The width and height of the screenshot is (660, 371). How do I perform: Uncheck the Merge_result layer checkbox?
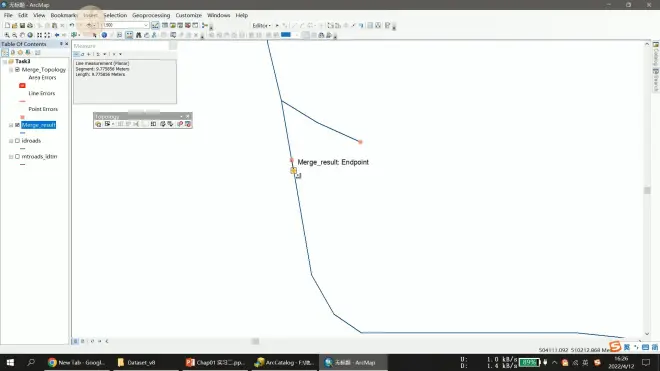pos(17,125)
